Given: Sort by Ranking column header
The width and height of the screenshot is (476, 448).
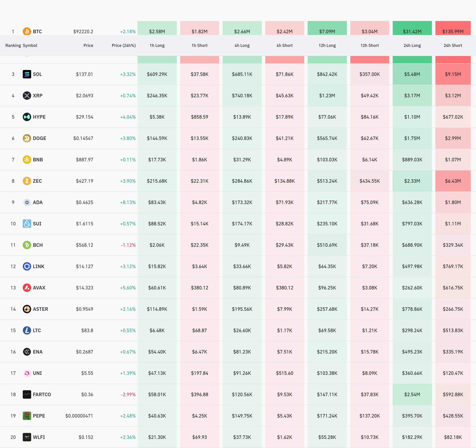Looking at the screenshot, I should tap(13, 45).
